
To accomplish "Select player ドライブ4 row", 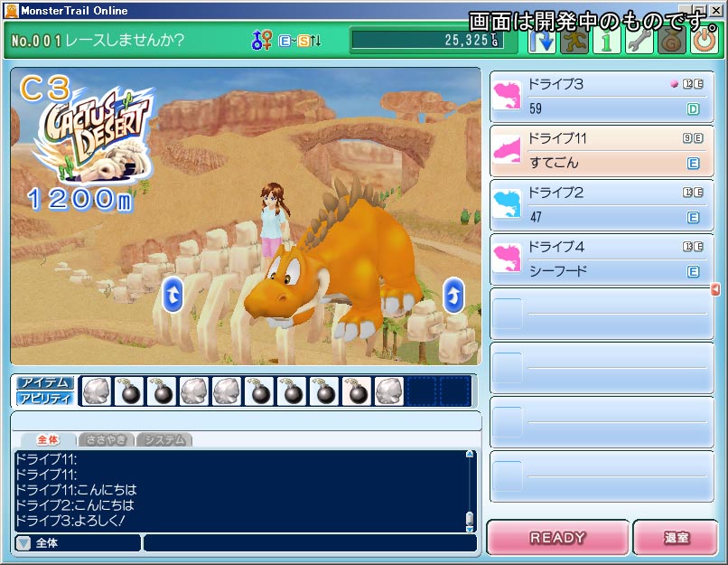I will coord(602,259).
